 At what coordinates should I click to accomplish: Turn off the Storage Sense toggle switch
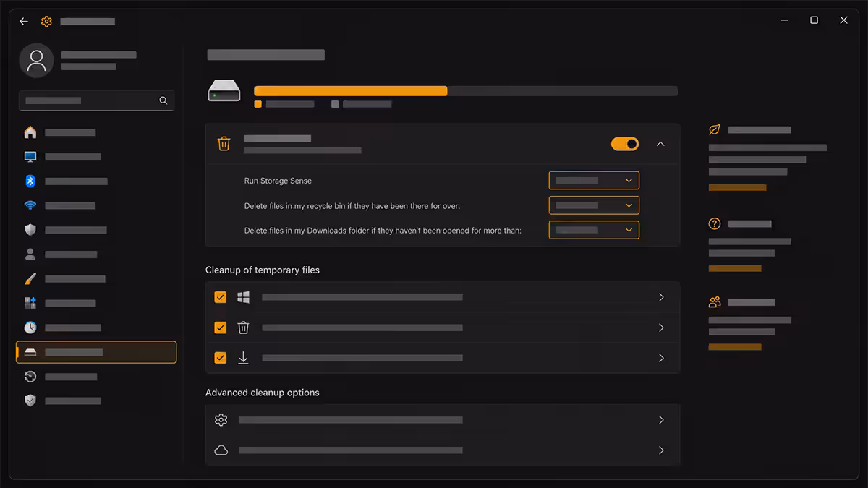[x=625, y=144]
